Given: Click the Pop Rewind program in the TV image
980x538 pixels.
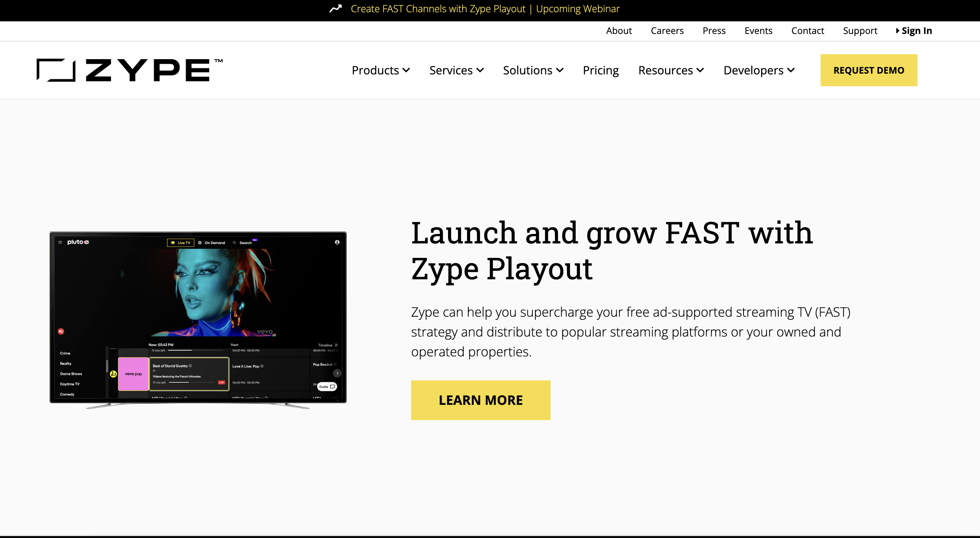Looking at the screenshot, I should (325, 364).
